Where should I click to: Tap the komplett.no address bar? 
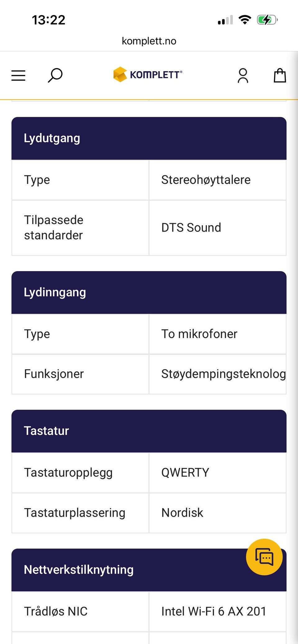click(x=149, y=41)
